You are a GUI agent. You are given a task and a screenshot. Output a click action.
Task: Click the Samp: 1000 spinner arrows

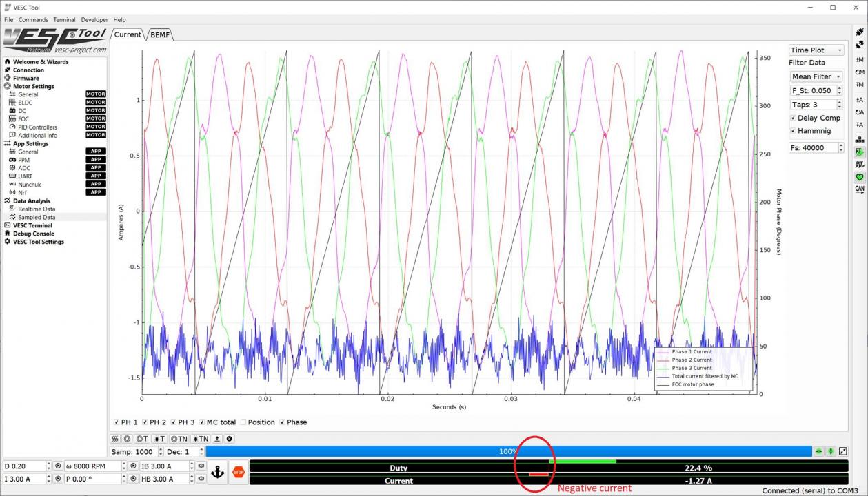coord(159,452)
